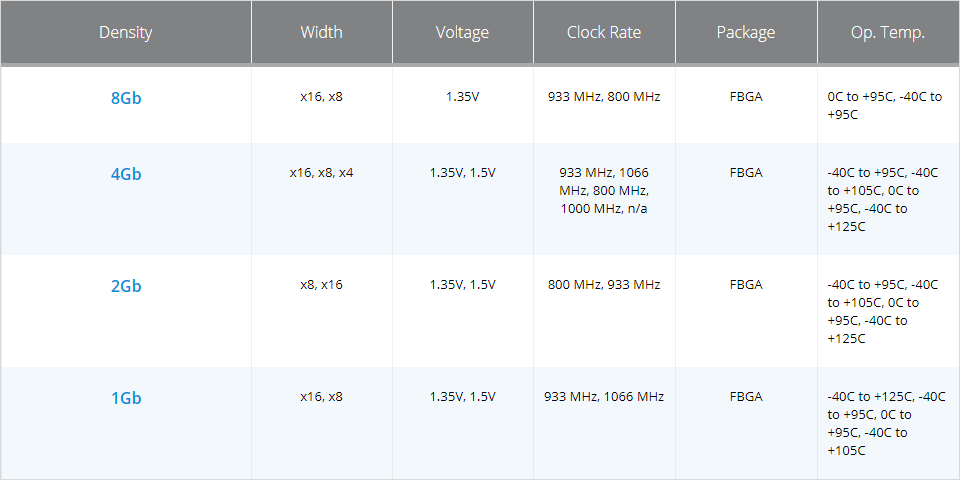
Task: Select the 933 MHz, 800 MHz cell
Action: click(604, 97)
